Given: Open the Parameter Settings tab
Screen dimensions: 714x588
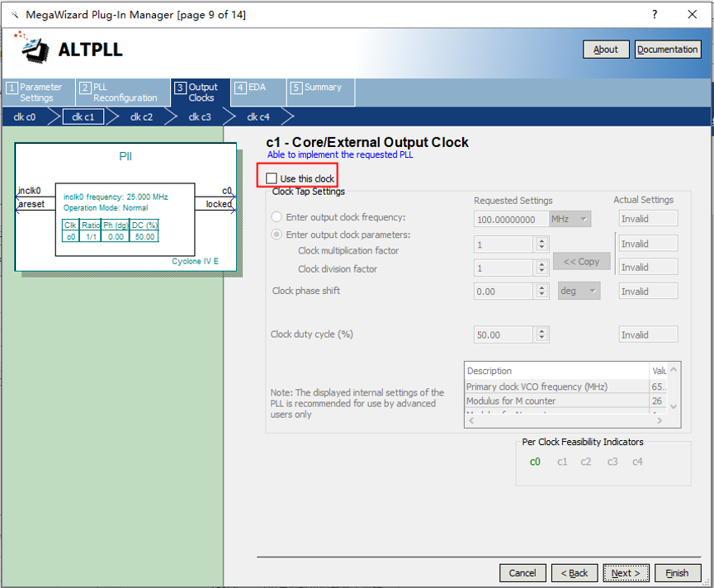Looking at the screenshot, I should coord(39,92).
